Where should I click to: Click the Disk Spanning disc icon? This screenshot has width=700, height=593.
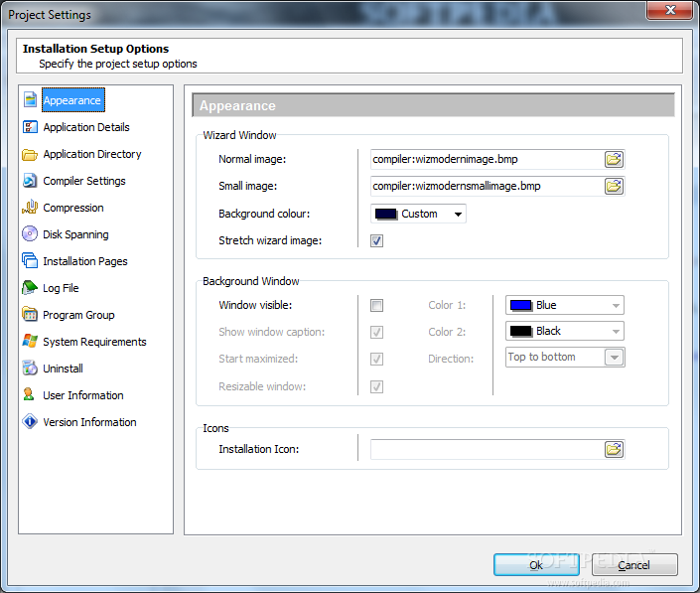point(30,233)
